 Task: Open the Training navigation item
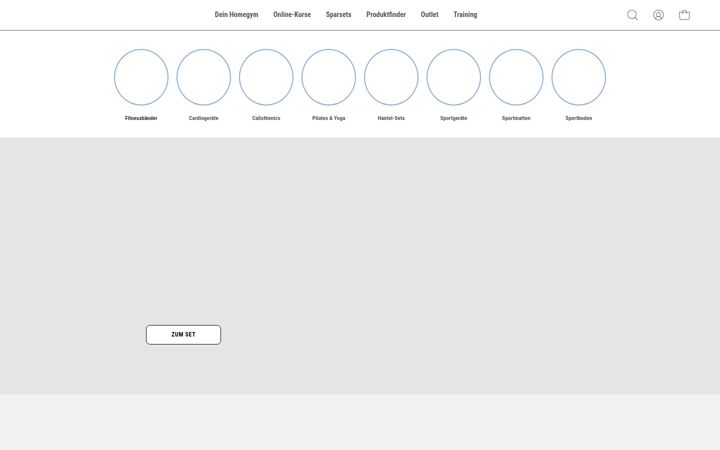465,15
